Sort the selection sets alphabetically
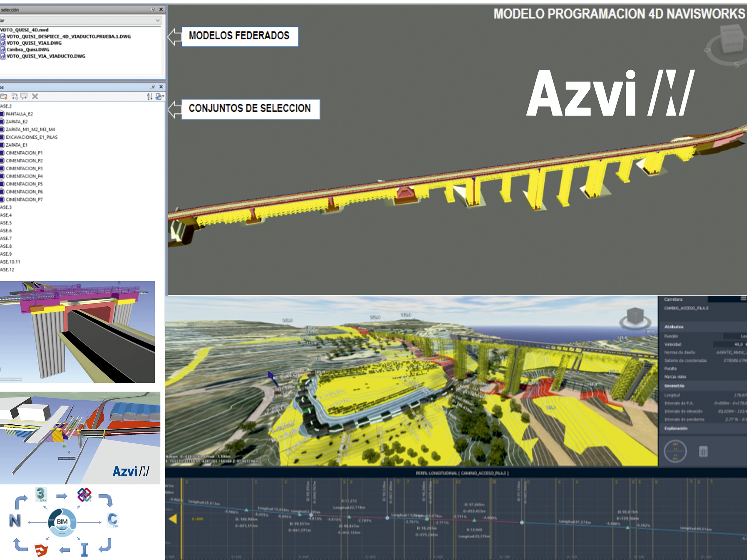 click(x=150, y=97)
